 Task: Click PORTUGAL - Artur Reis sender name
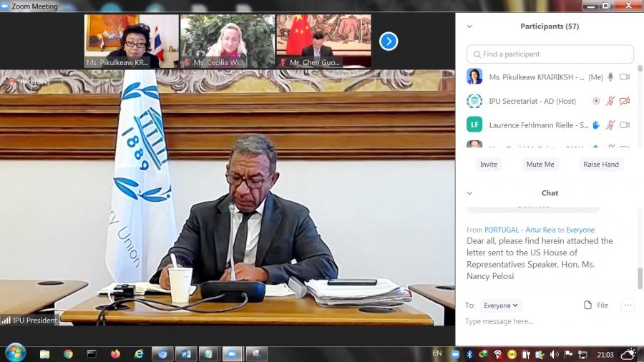[519, 230]
